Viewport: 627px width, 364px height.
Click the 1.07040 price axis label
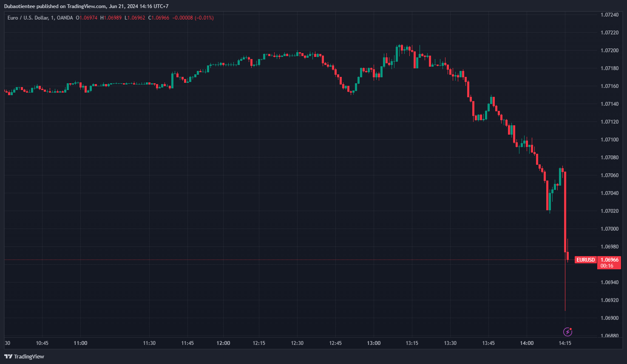coord(609,193)
